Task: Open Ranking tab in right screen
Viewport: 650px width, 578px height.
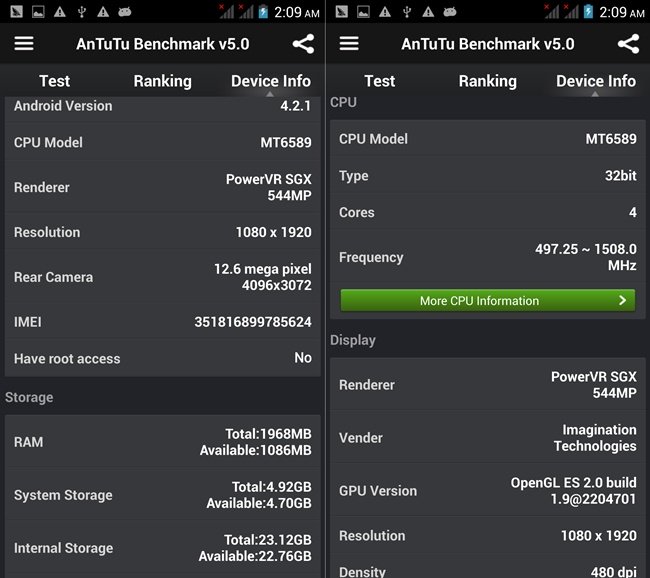Action: 487,81
